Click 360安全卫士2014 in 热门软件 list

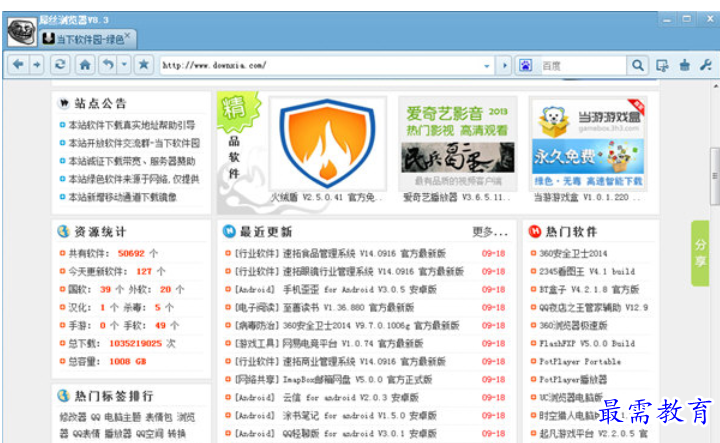click(573, 253)
